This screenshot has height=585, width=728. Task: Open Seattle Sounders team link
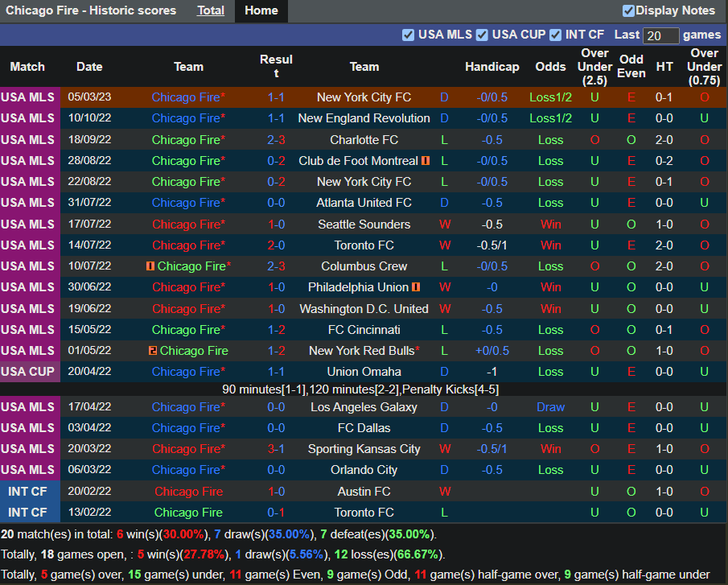click(x=364, y=225)
